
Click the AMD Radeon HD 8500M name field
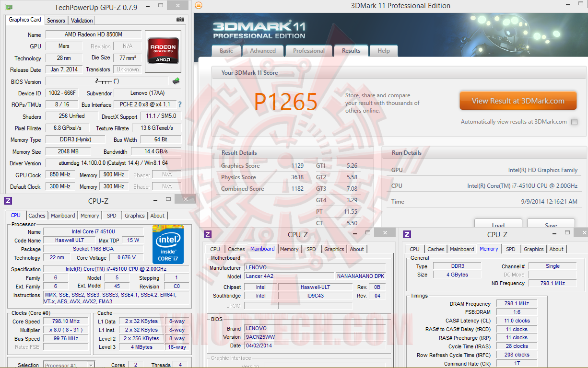(94, 34)
